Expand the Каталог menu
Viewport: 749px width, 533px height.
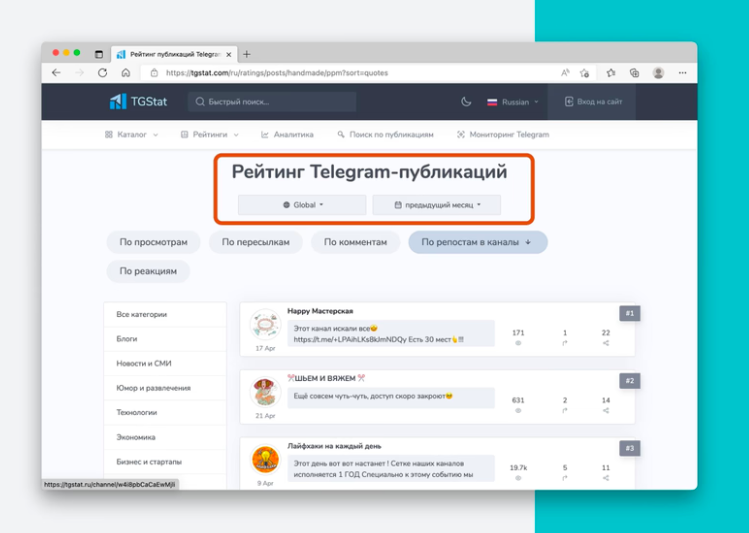click(x=131, y=135)
